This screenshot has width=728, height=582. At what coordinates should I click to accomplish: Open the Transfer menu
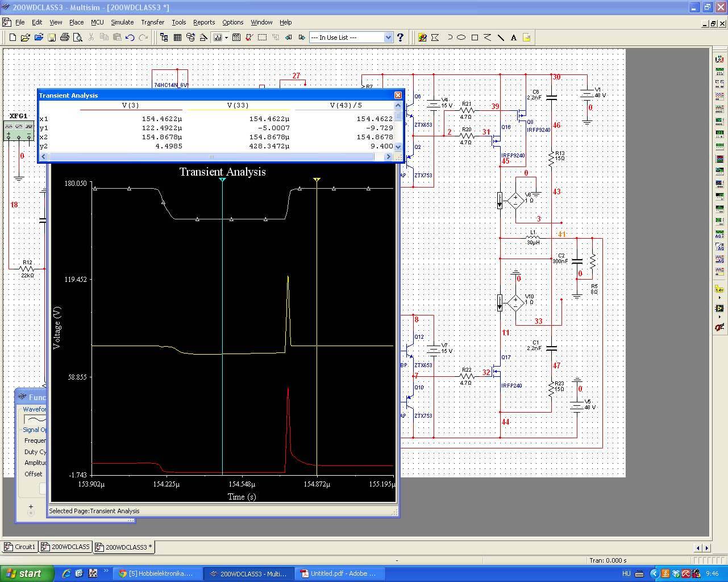tap(152, 22)
